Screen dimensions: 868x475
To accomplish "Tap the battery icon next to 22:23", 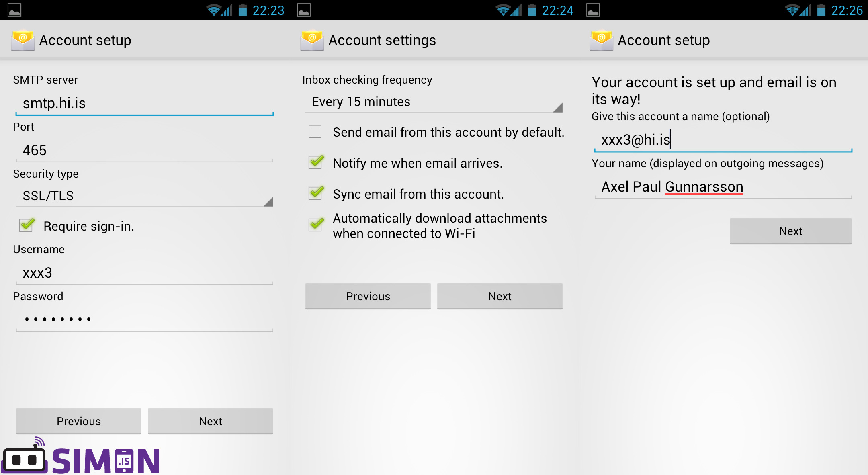I will point(242,10).
